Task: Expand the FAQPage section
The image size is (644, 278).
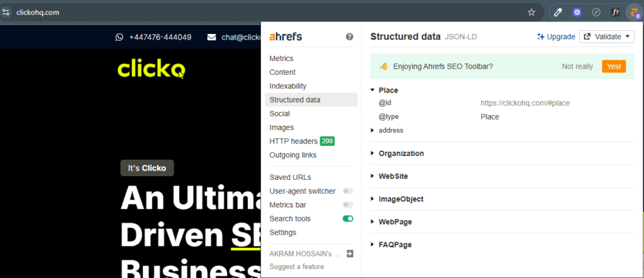Action: pos(372,245)
